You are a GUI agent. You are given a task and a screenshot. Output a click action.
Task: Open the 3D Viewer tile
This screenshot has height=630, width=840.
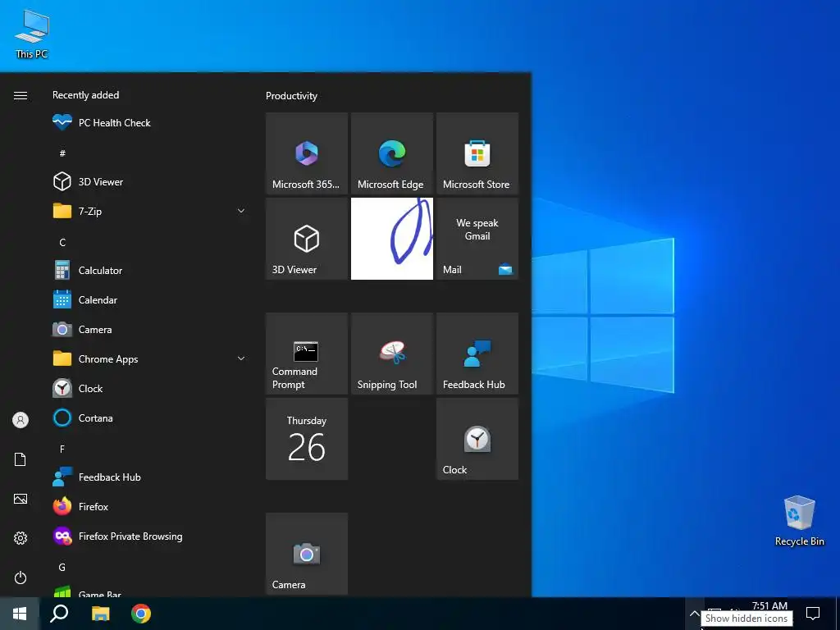point(307,239)
